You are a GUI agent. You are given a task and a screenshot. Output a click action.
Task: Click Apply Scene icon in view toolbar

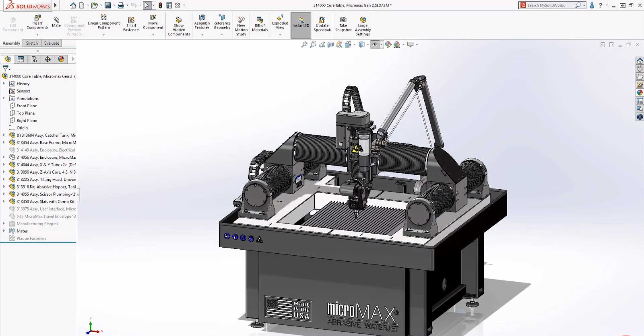(x=397, y=45)
